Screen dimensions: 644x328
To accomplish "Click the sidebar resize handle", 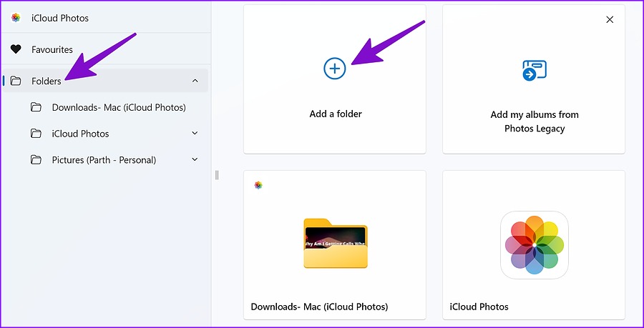I will 217,175.
